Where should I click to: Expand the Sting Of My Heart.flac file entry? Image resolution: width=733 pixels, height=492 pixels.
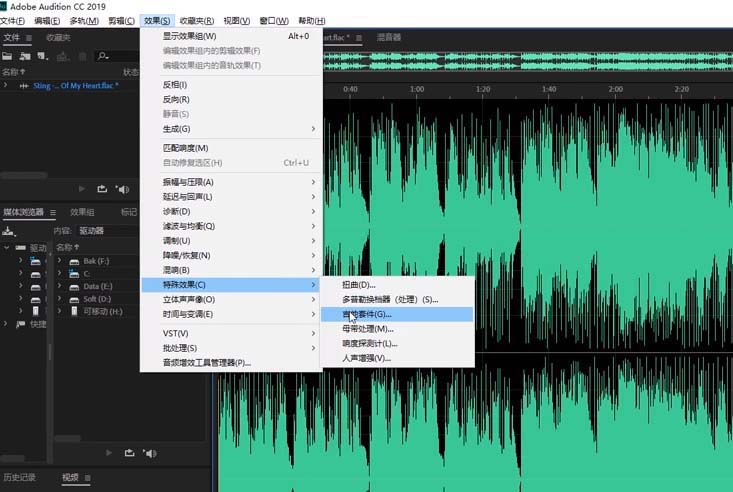coord(6,86)
